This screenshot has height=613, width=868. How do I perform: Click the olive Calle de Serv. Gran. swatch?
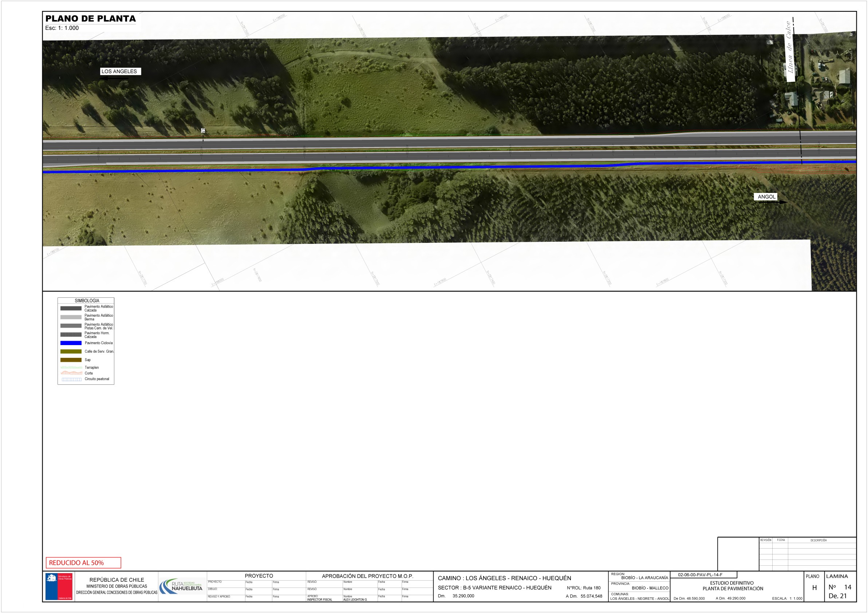pos(71,352)
